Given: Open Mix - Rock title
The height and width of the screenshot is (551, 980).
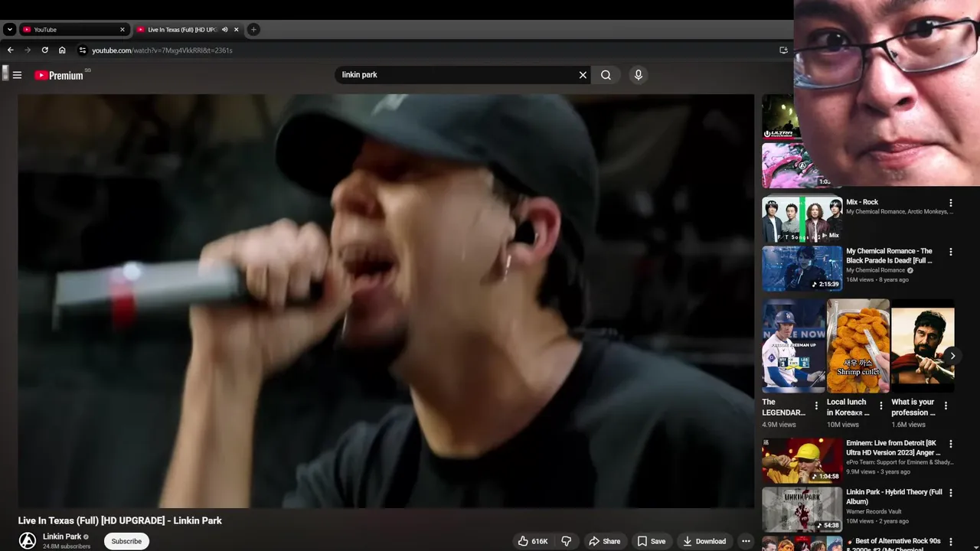Looking at the screenshot, I should point(862,202).
